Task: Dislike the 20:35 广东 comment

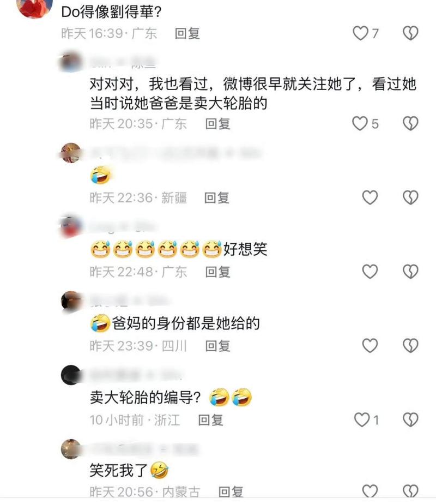Action: (x=410, y=123)
